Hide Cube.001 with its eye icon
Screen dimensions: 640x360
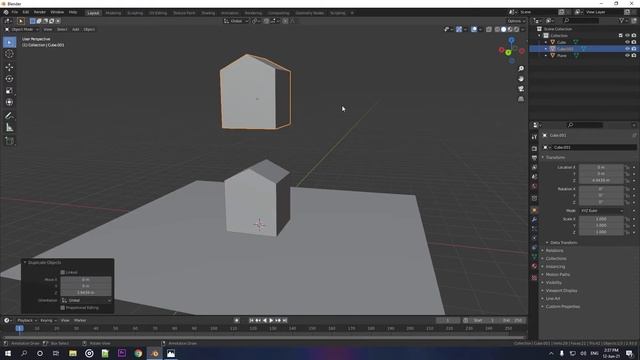tap(627, 49)
